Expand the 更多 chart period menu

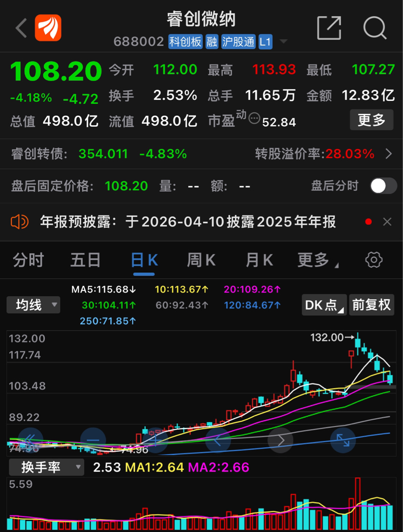point(318,260)
